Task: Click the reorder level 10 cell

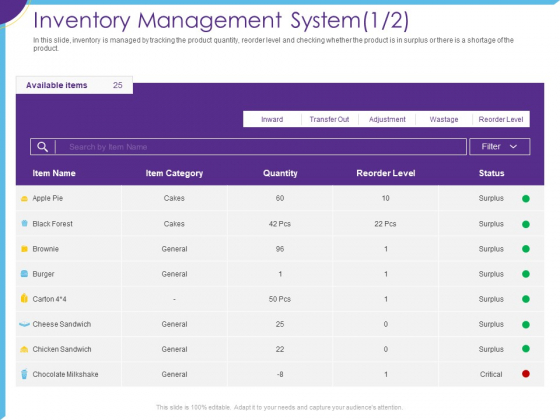Action: pyautogui.click(x=386, y=198)
